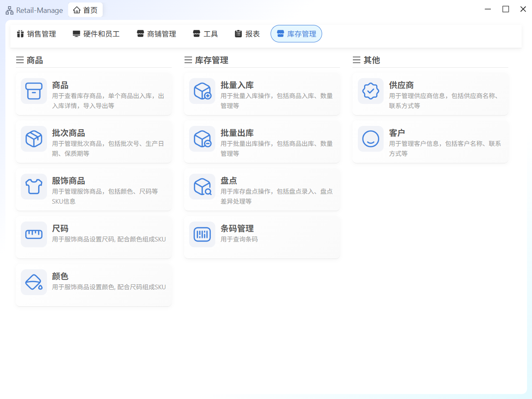Go to the 商铺管理 tab
This screenshot has width=532, height=399.
click(157, 34)
